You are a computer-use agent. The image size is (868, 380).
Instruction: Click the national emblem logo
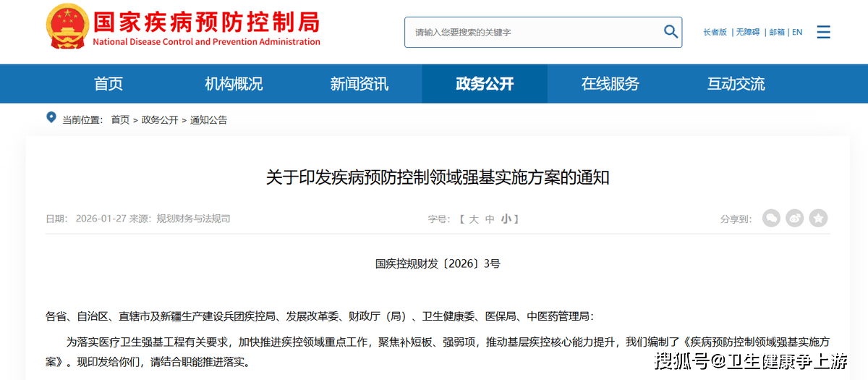pos(66,26)
